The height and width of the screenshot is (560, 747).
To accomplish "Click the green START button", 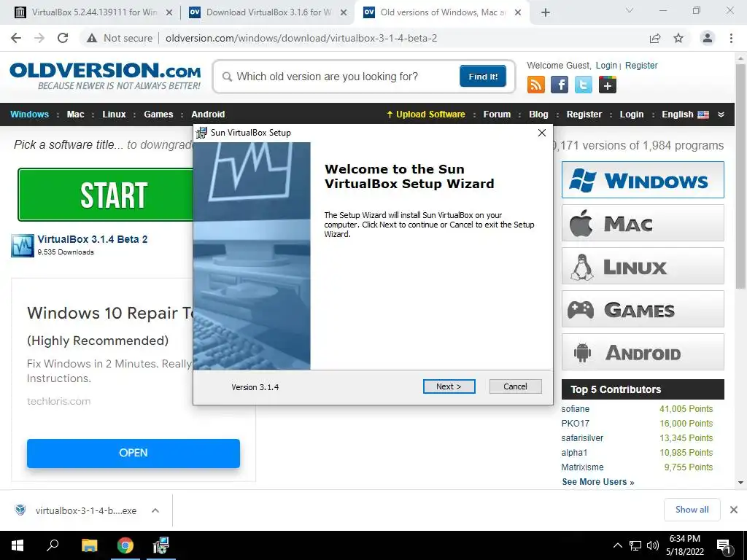I will click(106, 195).
